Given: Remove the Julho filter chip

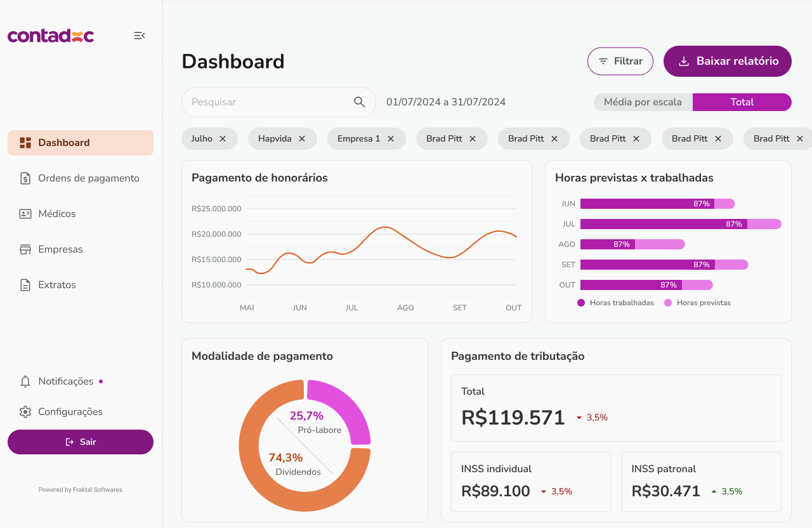Looking at the screenshot, I should [223, 138].
